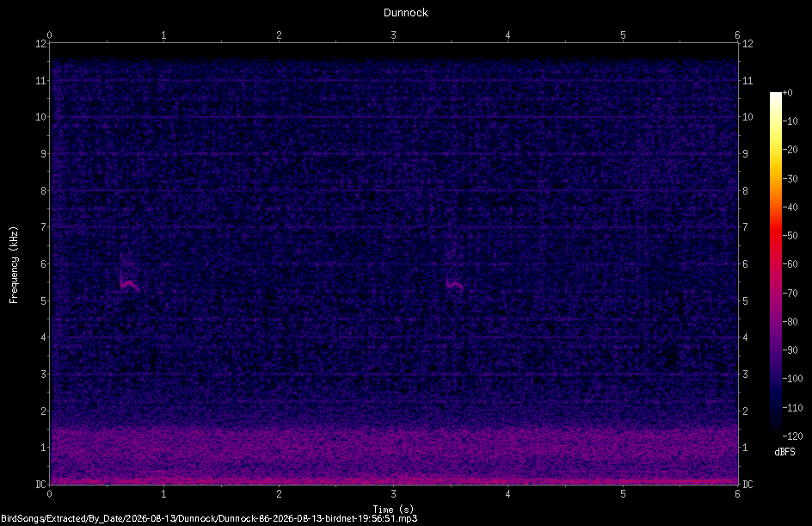This screenshot has width=812, height=526.
Task: Click the DC label on the right axis
Action: click(x=747, y=485)
